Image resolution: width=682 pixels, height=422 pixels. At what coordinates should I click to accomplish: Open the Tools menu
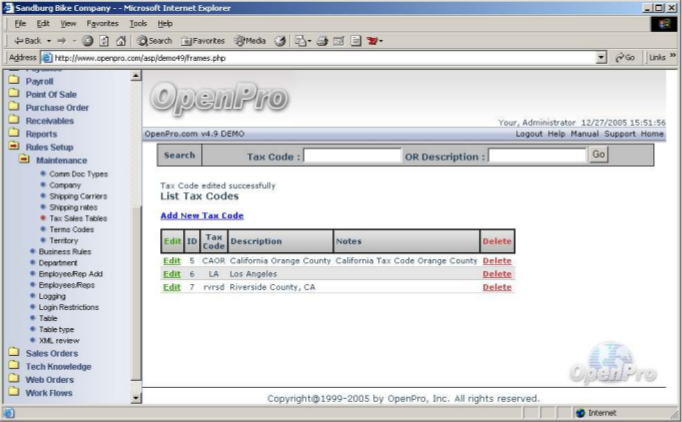[138, 23]
